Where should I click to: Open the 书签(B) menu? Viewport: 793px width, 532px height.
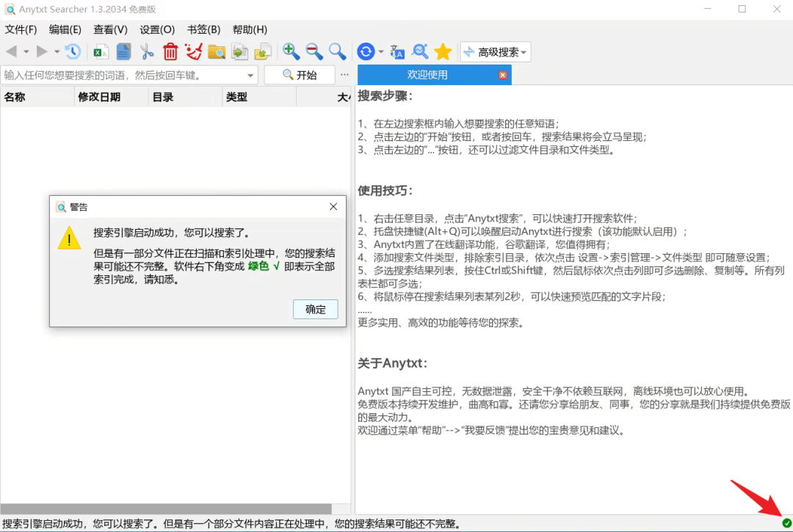click(x=204, y=29)
